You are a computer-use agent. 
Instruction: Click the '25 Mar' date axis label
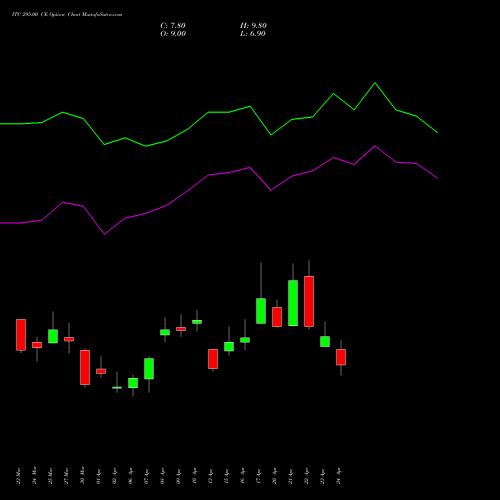click(50, 475)
